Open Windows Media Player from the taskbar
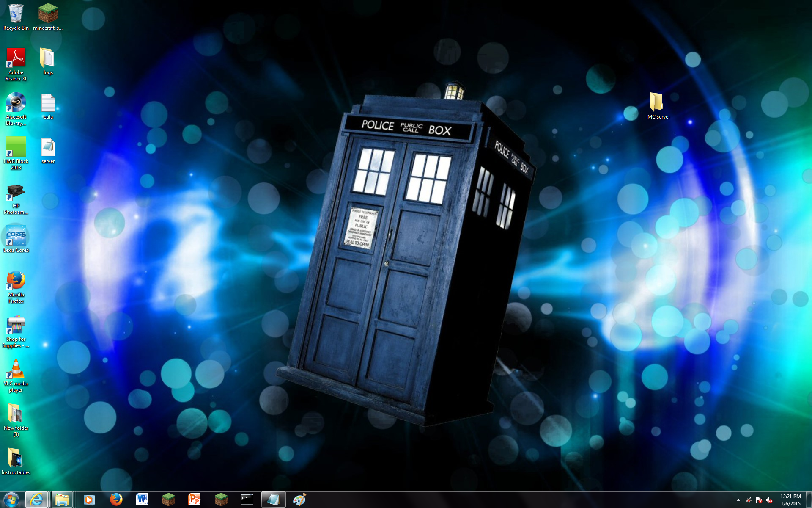This screenshot has width=812, height=508. [x=89, y=500]
